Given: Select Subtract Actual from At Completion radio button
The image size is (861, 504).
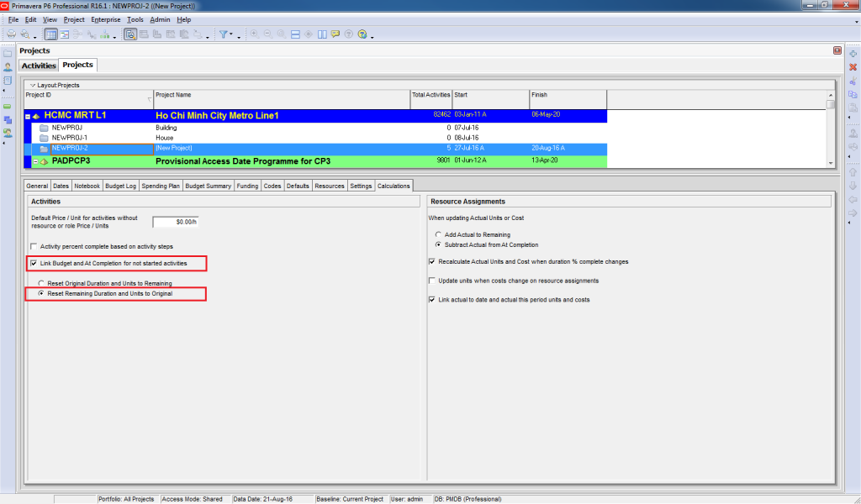Looking at the screenshot, I should click(438, 245).
